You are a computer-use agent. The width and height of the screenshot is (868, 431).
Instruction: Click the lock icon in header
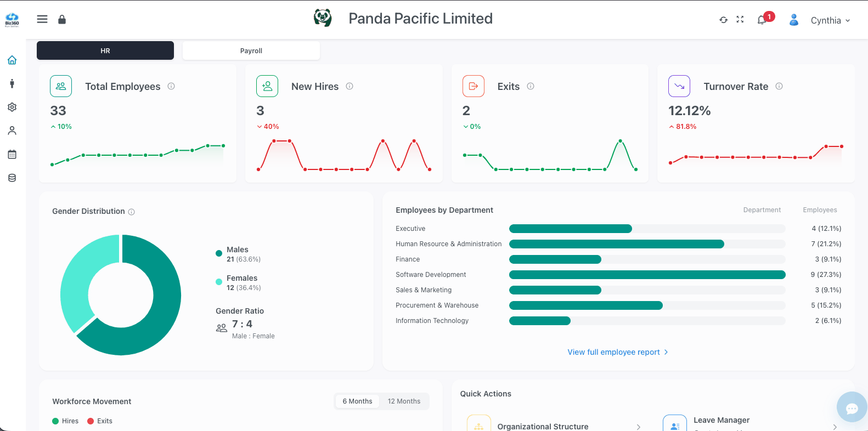tap(62, 19)
